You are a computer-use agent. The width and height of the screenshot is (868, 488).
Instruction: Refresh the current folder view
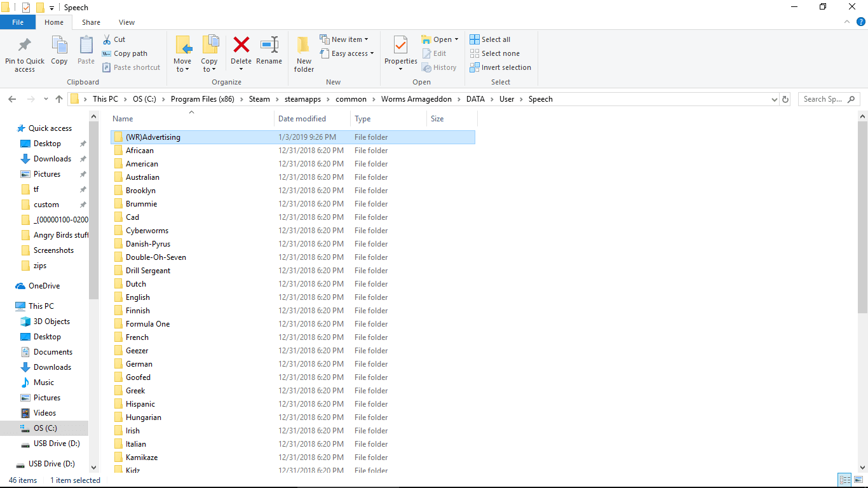click(x=785, y=99)
